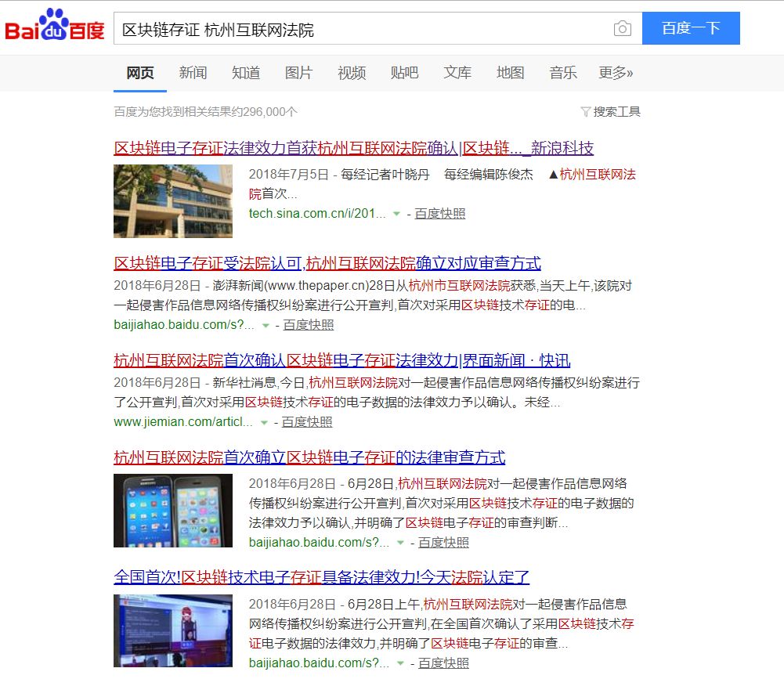This screenshot has height=679, width=784.
Task: Expand dropdown arrow for the smartphones result URL
Action: coord(400,543)
